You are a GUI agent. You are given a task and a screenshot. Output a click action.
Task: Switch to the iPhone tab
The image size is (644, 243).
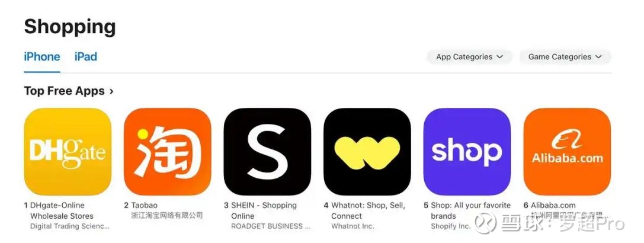click(x=42, y=57)
